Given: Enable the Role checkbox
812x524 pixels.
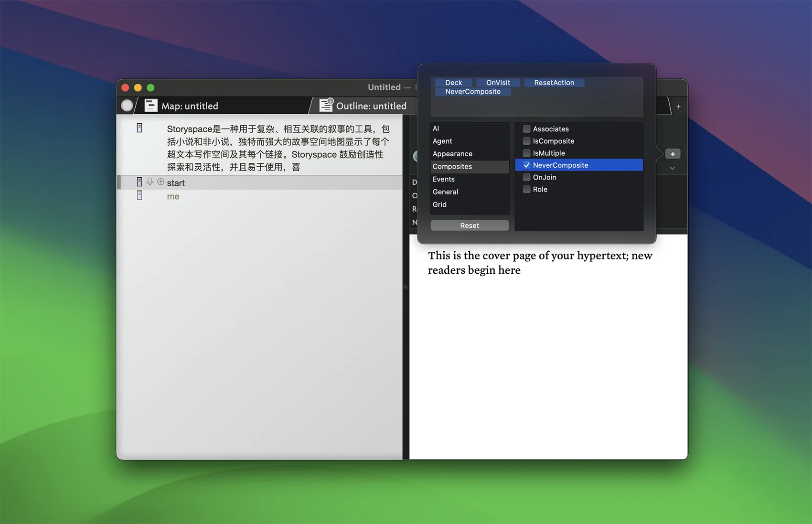Looking at the screenshot, I should coord(527,189).
